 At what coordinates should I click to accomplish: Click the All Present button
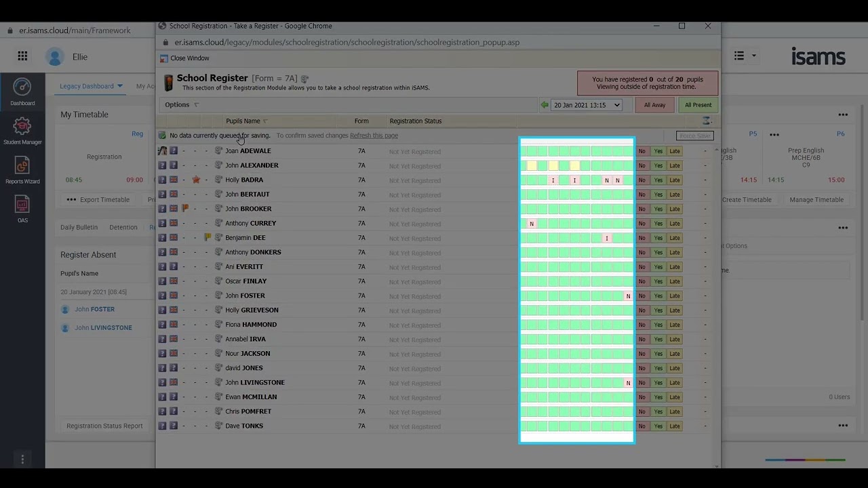698,105
